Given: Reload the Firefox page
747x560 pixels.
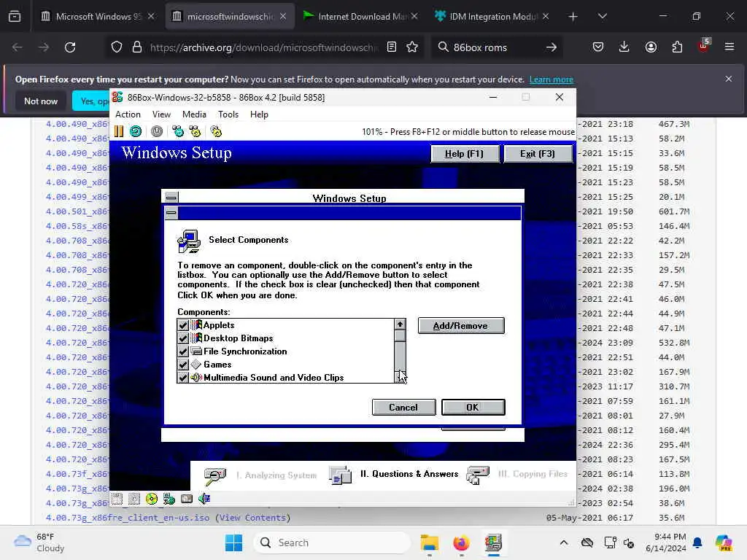Looking at the screenshot, I should pos(70,47).
